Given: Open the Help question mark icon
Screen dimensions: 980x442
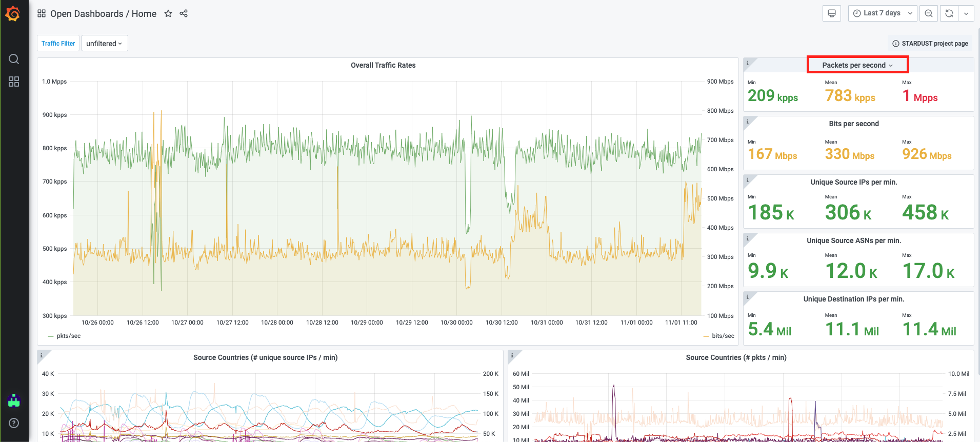Looking at the screenshot, I should point(14,423).
